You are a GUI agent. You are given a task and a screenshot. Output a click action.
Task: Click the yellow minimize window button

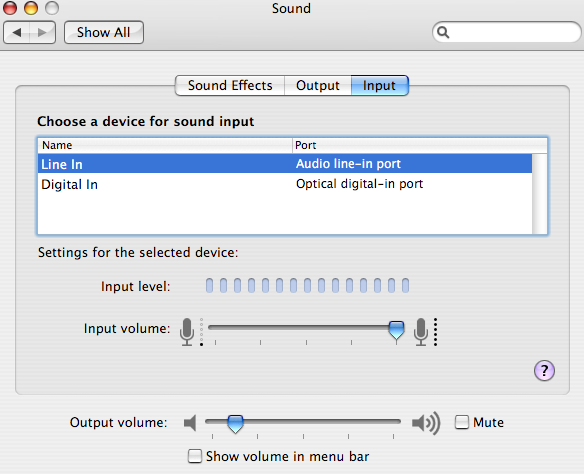31,8
